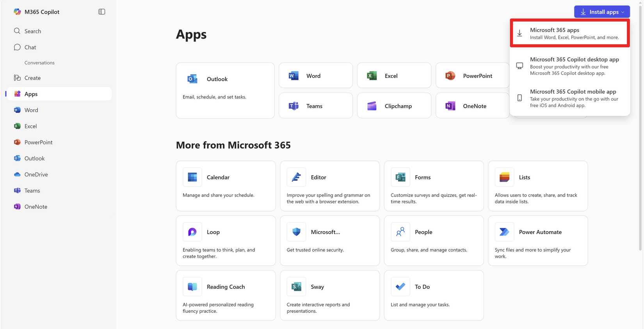
Task: Click the Outlook app tile
Action: tap(225, 90)
